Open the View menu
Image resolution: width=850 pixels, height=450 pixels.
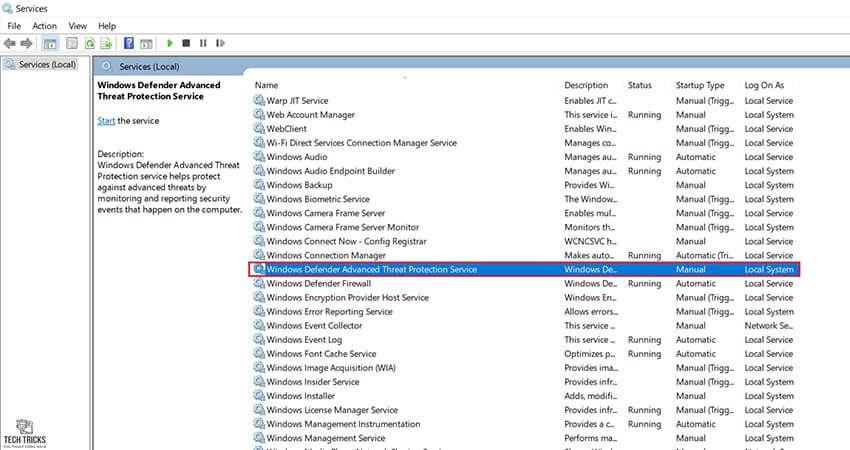[x=78, y=26]
